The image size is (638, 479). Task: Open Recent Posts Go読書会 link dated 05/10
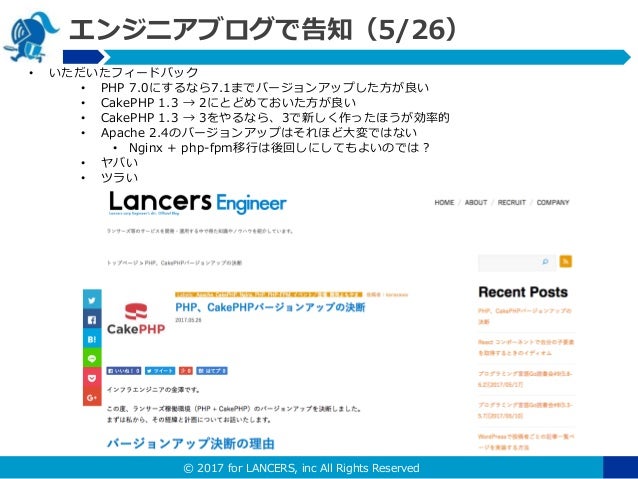point(525,410)
